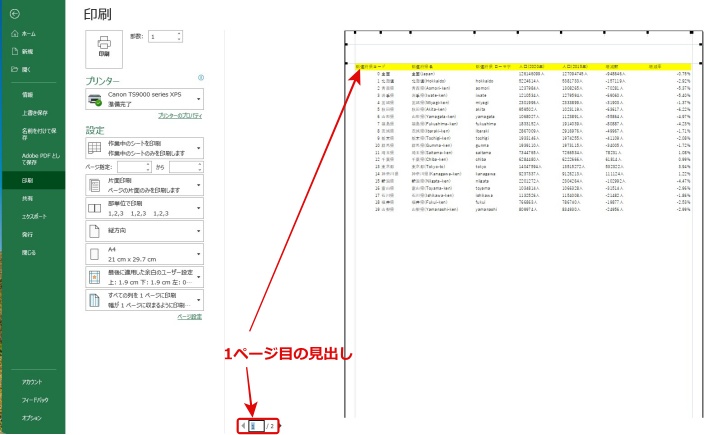Click the current page number field
Image resolution: width=720 pixels, height=435 pixels.
256,426
